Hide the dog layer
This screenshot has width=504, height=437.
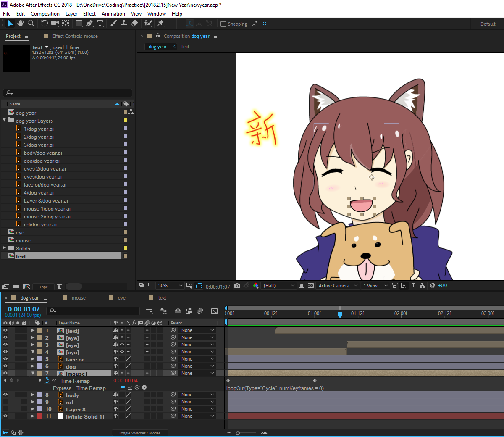5,366
